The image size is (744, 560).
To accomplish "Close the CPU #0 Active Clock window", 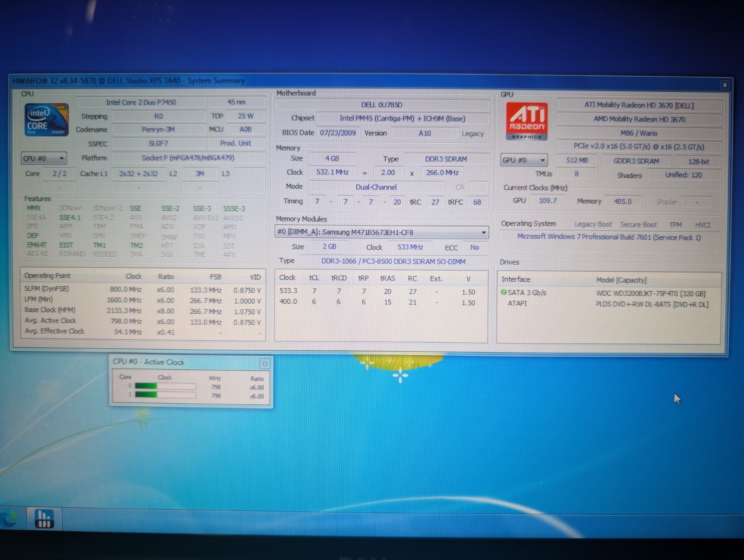I will tap(264, 363).
